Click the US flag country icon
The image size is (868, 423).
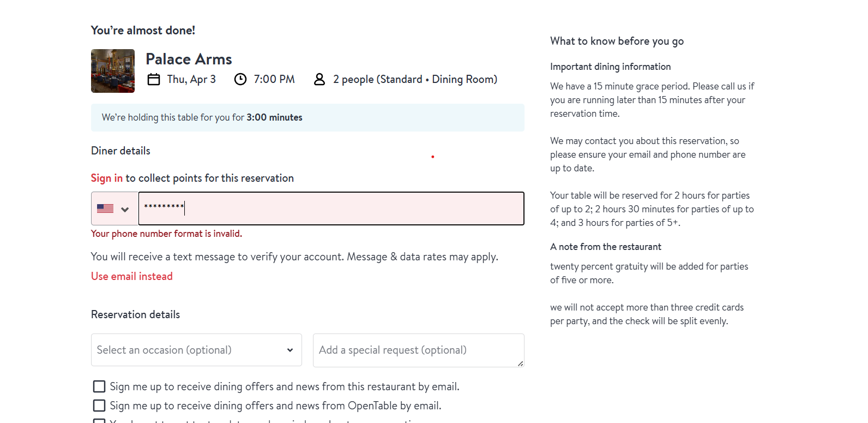pyautogui.click(x=105, y=208)
